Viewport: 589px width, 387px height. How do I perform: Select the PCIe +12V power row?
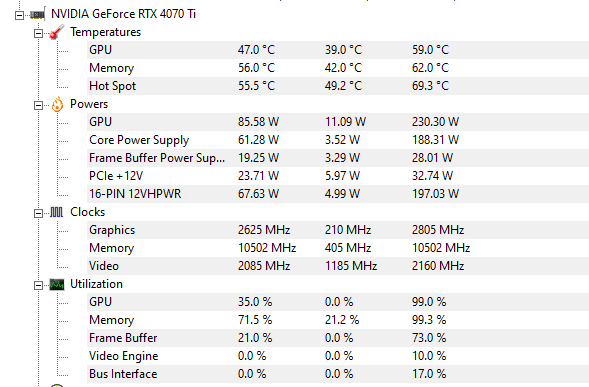338,176
